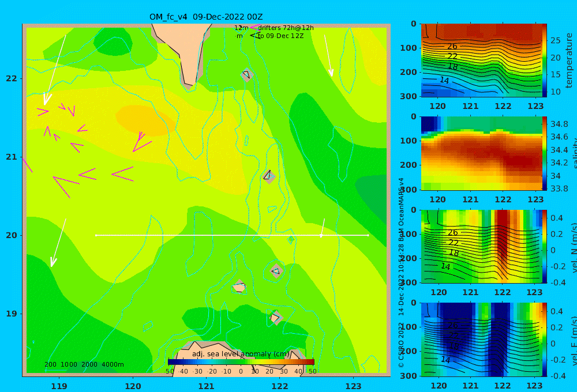Click the 25 tick on the temperature color bar
Screen dimensions: 577x392
tap(555, 40)
